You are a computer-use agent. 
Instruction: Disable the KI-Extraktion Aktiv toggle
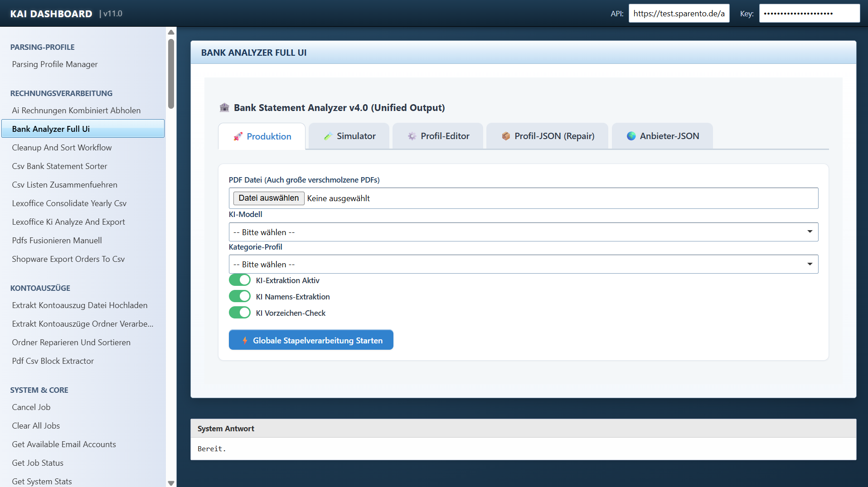tap(240, 280)
